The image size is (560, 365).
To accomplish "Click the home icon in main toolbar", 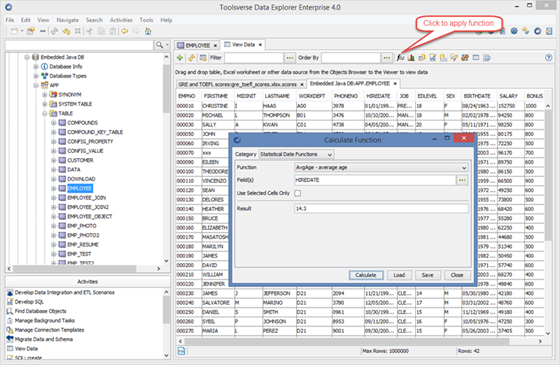I will click(x=148, y=31).
